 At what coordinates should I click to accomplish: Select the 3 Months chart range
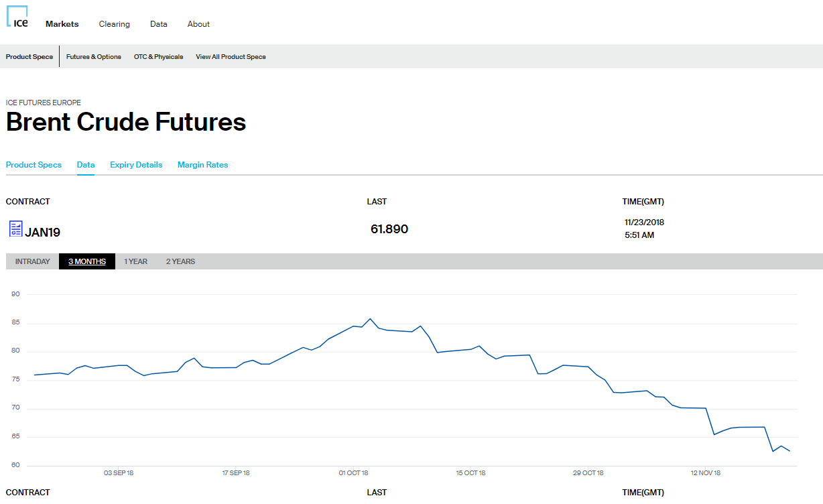87,261
